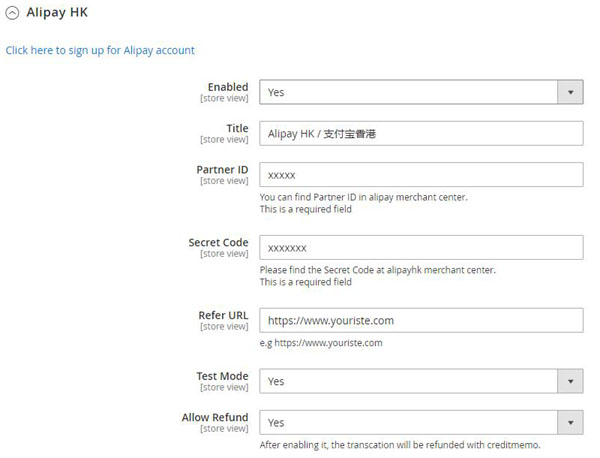Click the Allow Refund dropdown arrow
The width and height of the screenshot is (600, 458).
pyautogui.click(x=570, y=422)
